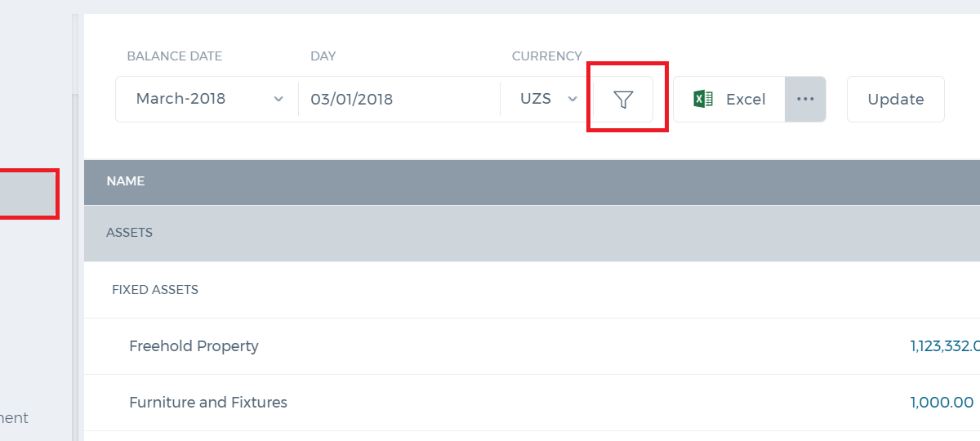980x441 pixels.
Task: Click the chevron arrow beside March-2018
Action: pos(278,99)
